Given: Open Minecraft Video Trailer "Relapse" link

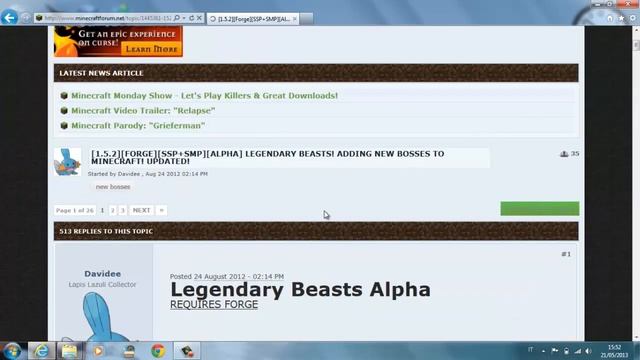Looking at the screenshot, I should pyautogui.click(x=143, y=111).
